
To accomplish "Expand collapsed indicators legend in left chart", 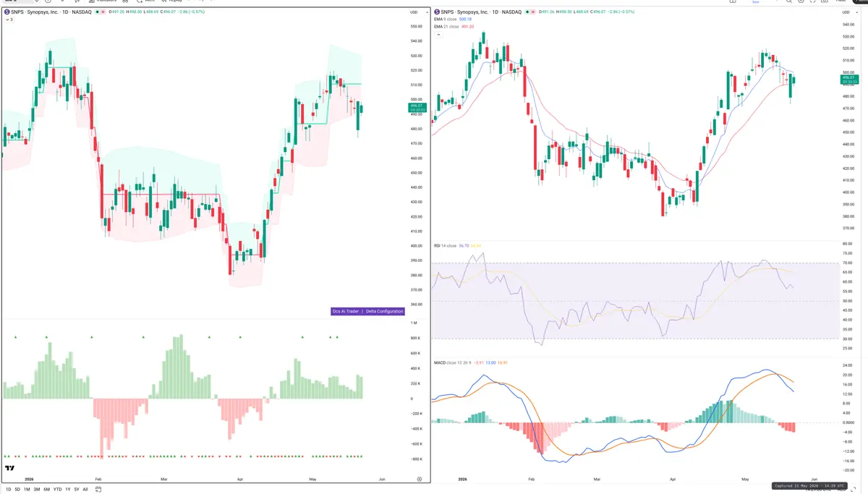I will (x=8, y=20).
